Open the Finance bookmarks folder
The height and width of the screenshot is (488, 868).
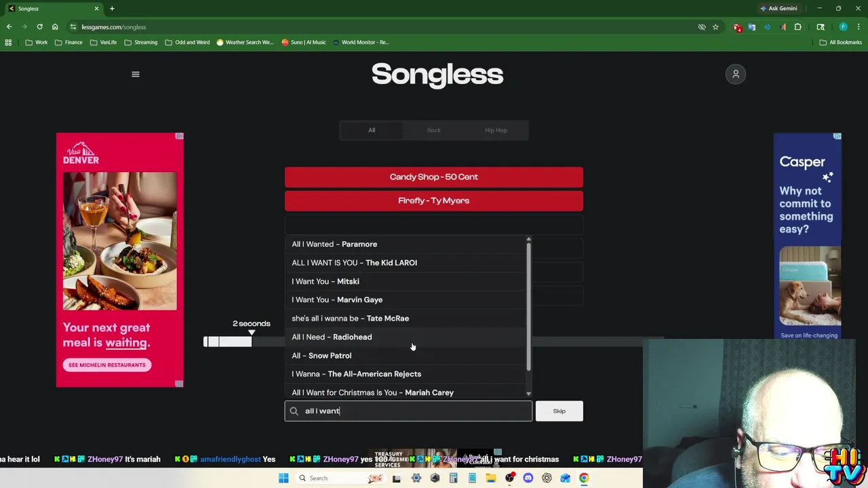click(x=68, y=42)
